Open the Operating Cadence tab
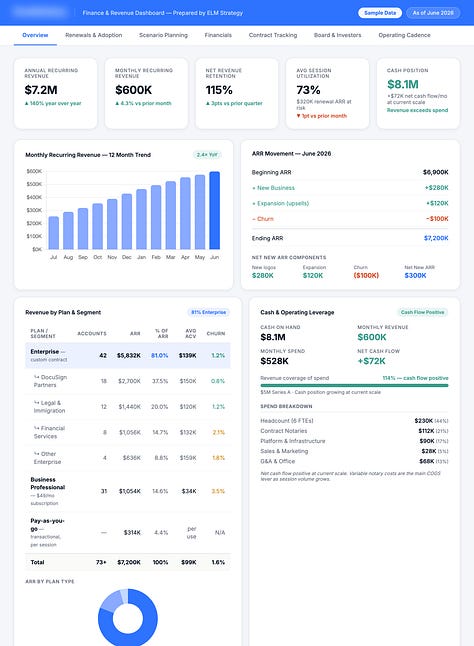The height and width of the screenshot is (646, 474). (x=404, y=35)
